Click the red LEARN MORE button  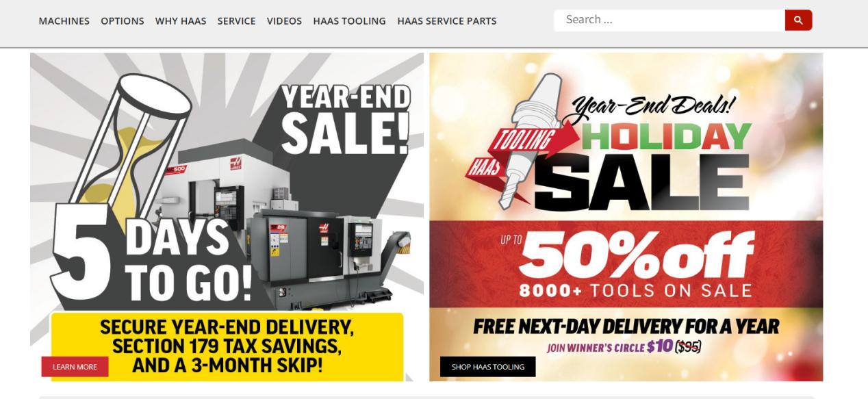[75, 367]
